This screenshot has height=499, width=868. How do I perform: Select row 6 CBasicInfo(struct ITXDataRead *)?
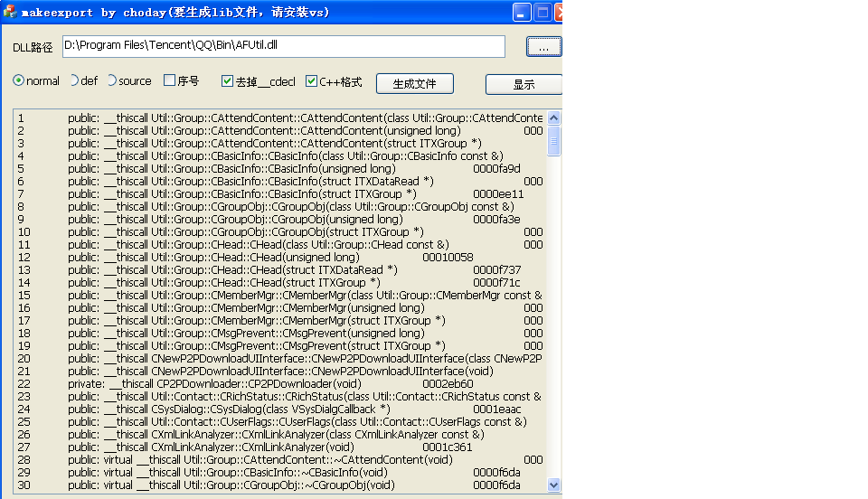pos(279,182)
